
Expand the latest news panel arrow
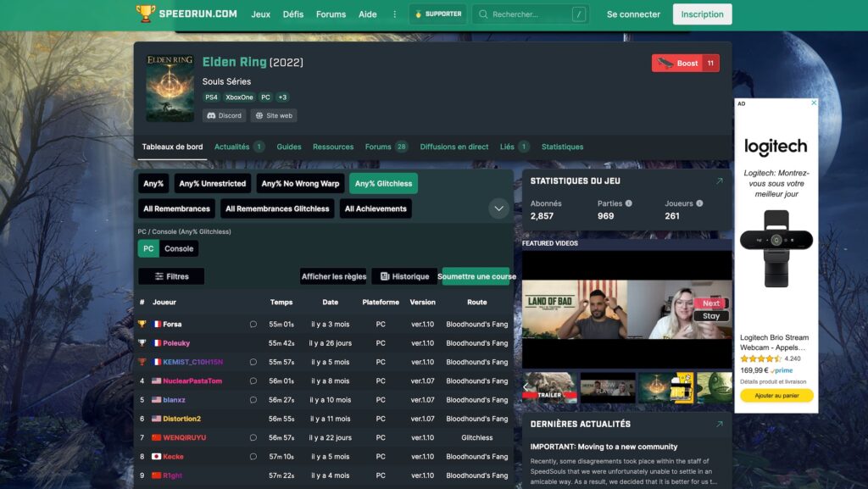(x=719, y=425)
